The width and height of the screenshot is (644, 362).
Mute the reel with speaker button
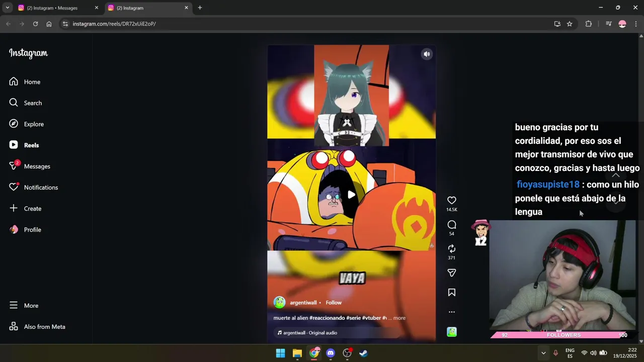pyautogui.click(x=427, y=54)
